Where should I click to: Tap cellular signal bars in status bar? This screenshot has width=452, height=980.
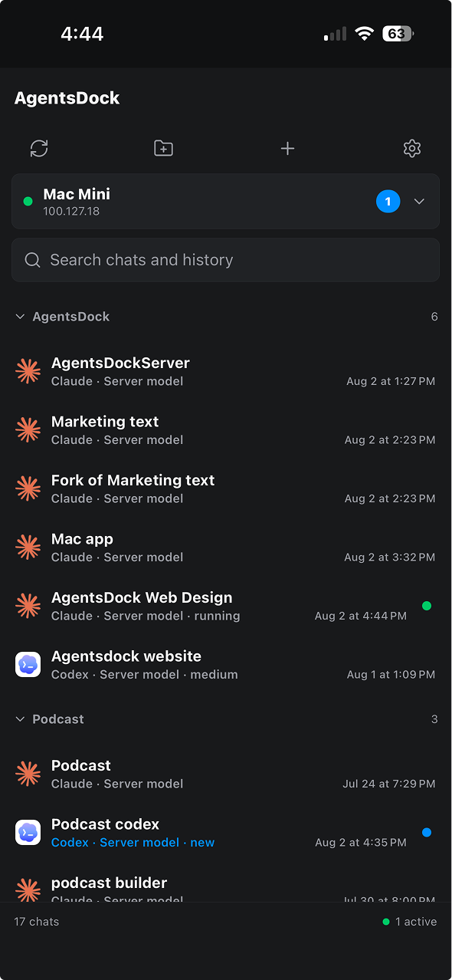[335, 35]
